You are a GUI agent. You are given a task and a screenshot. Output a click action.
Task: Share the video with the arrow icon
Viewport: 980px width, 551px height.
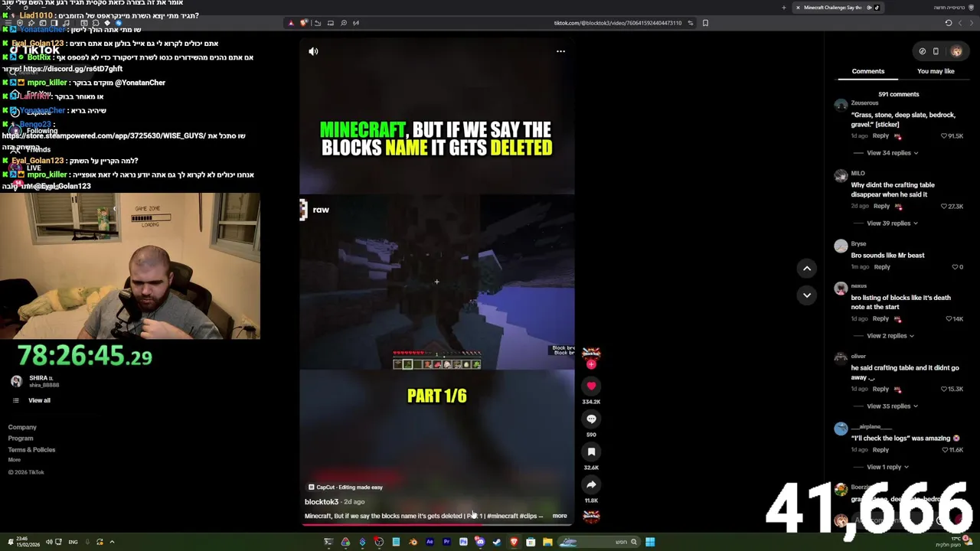[591, 485]
